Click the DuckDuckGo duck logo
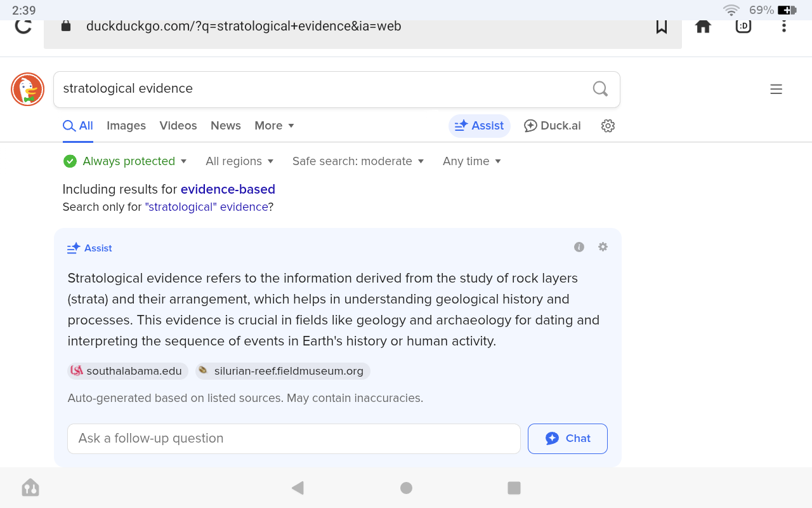 (x=27, y=90)
